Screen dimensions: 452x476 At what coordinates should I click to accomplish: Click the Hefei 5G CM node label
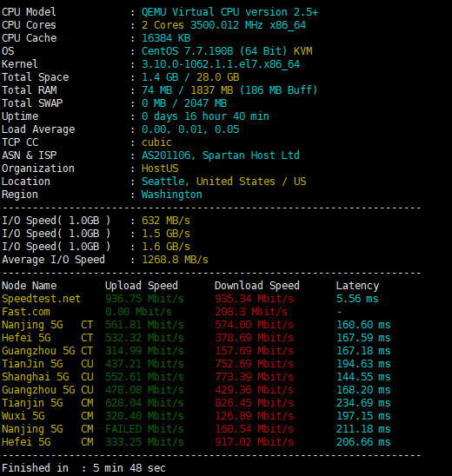point(48,442)
